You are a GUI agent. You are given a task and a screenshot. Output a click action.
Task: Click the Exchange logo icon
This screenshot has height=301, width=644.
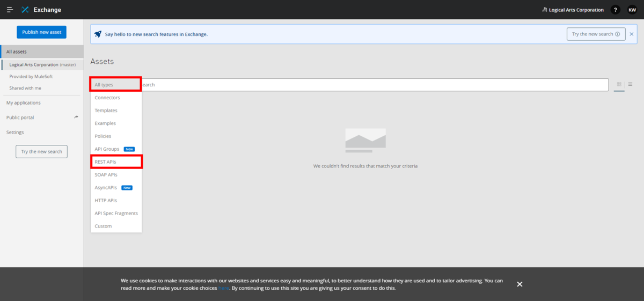[x=25, y=10]
